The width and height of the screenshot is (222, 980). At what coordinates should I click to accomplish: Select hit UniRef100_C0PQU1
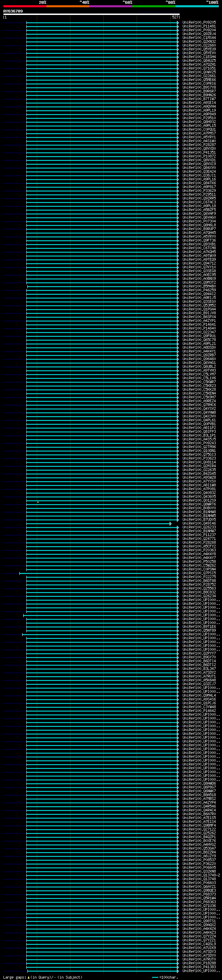(x=199, y=130)
